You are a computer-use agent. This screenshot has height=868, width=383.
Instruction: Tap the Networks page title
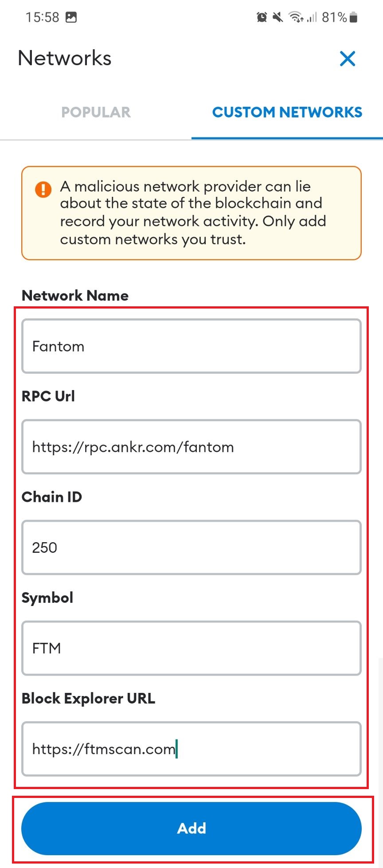pyautogui.click(x=65, y=59)
